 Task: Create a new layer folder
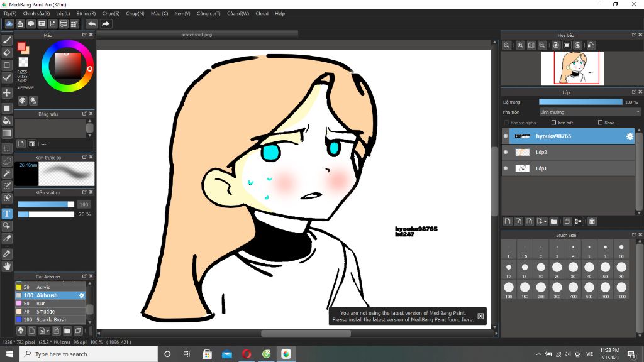[x=553, y=221]
